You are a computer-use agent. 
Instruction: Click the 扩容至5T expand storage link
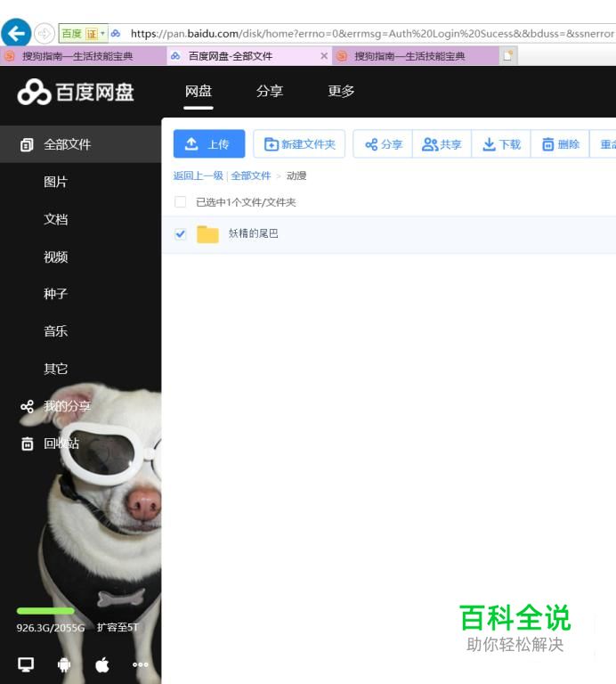[x=118, y=627]
